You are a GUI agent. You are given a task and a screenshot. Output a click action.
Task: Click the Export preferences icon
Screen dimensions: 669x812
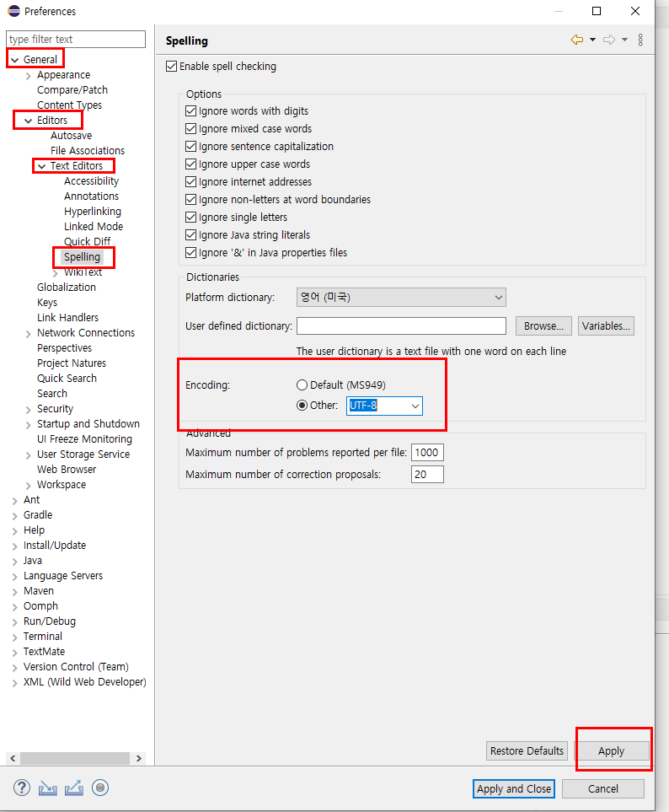coord(74,788)
